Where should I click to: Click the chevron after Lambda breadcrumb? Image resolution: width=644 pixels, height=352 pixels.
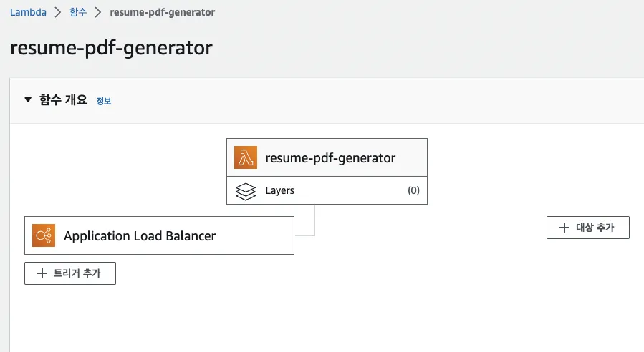click(x=58, y=12)
